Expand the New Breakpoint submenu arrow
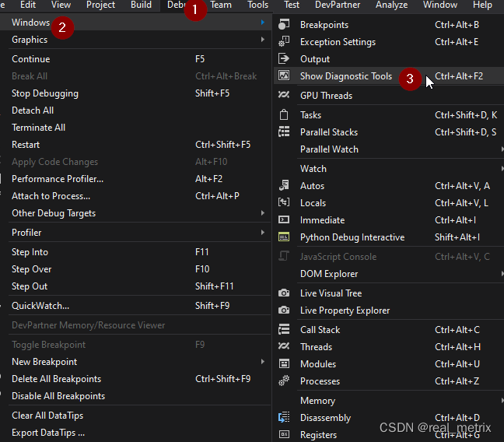 click(x=263, y=362)
